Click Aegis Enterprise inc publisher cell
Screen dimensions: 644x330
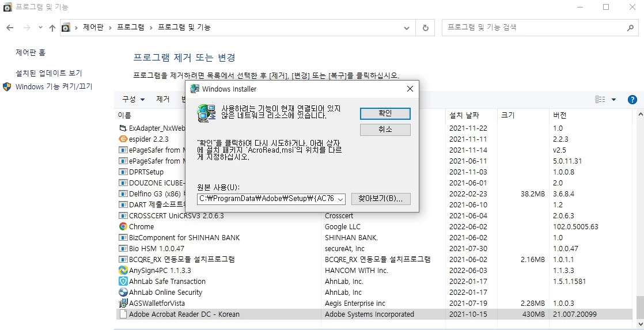355,304
